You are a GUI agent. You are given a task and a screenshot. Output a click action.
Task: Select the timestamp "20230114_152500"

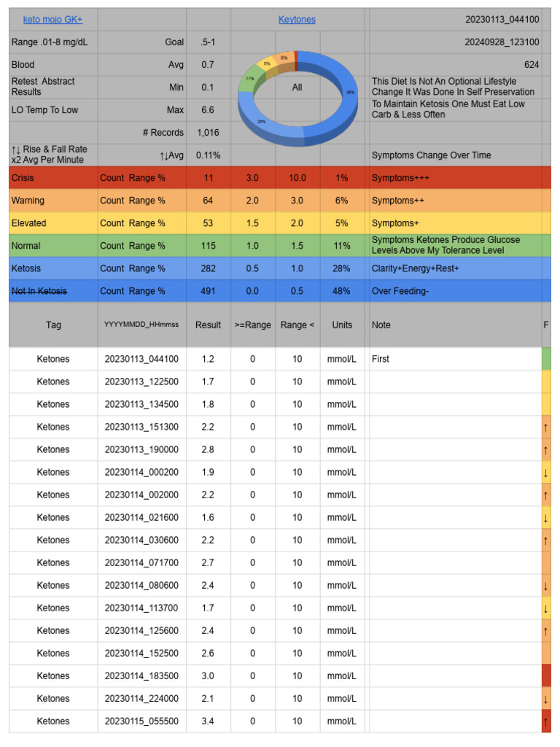pyautogui.click(x=141, y=653)
